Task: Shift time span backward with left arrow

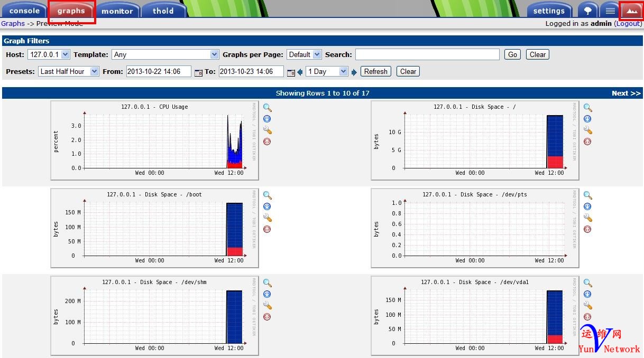Action: pos(300,72)
